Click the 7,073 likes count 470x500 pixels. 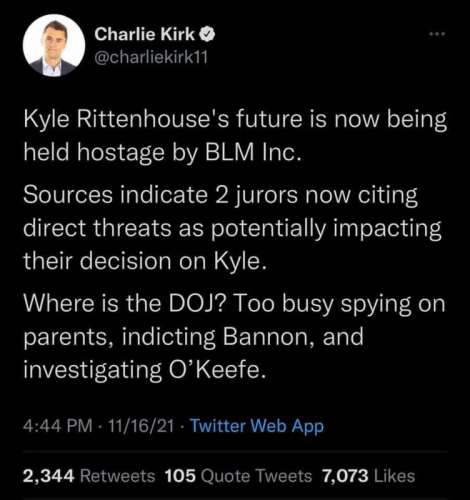[x=345, y=476]
